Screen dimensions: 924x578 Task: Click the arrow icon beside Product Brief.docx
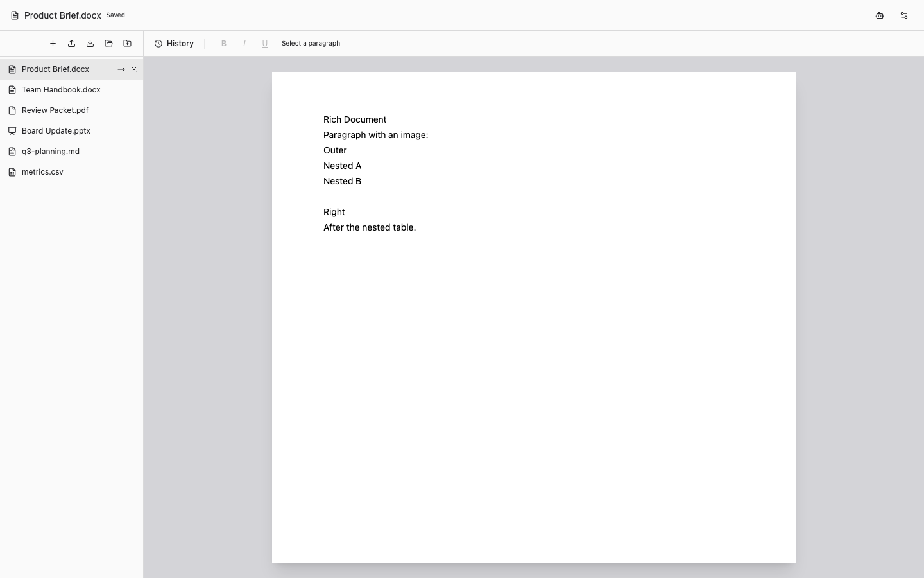tap(121, 69)
